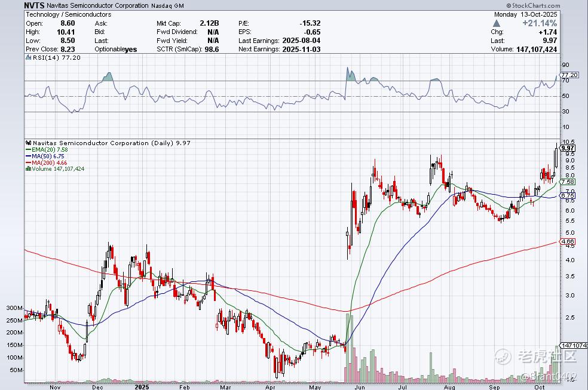Click the EPS value -0.65
Viewport: 588px width, 390px height.
click(x=312, y=32)
